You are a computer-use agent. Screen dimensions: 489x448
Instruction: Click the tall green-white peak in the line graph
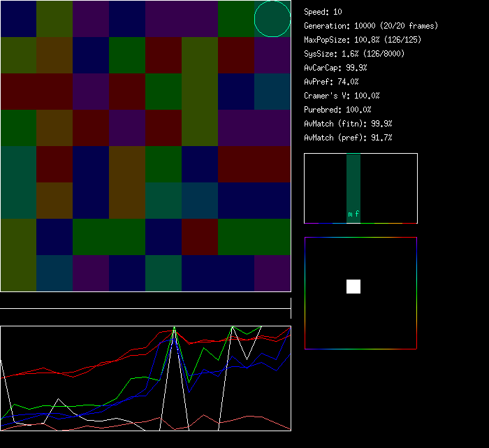pos(173,330)
